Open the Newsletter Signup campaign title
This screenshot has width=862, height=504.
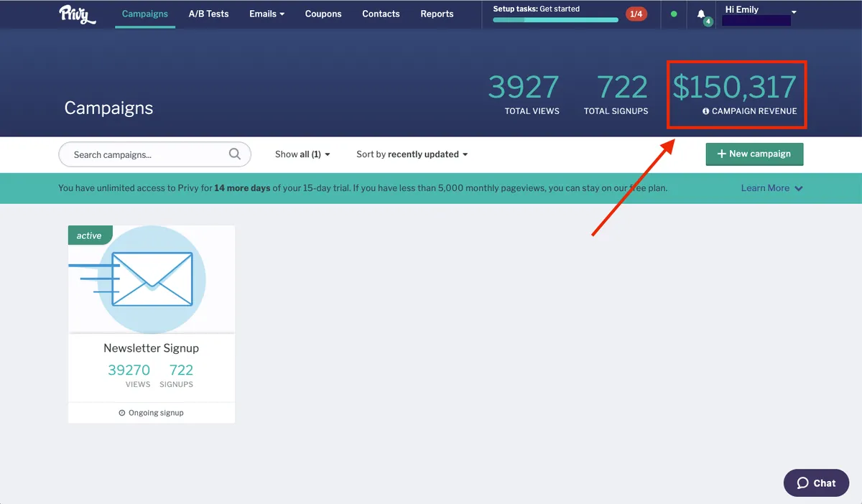pyautogui.click(x=151, y=348)
